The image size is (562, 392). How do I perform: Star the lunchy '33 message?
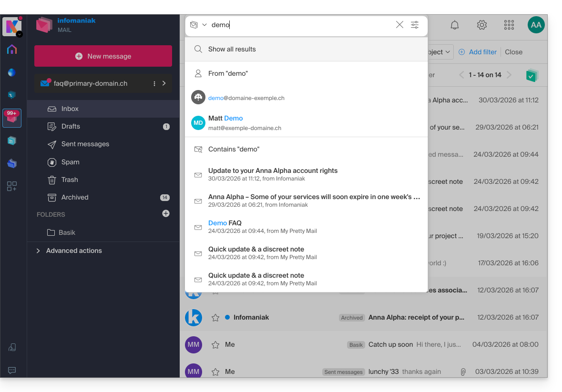pyautogui.click(x=215, y=372)
